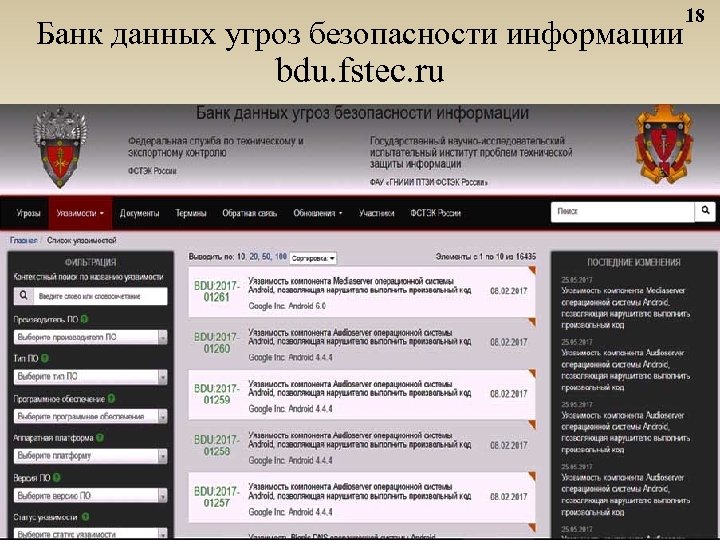
Task: Go to Главная breadcrumb link
Action: [x=23, y=240]
